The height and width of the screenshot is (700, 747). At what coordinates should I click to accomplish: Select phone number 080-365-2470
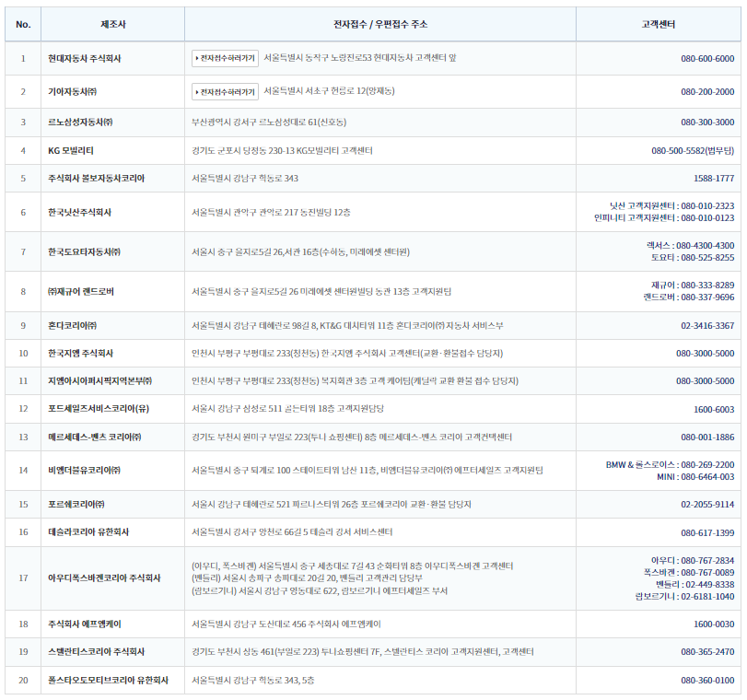(x=707, y=651)
